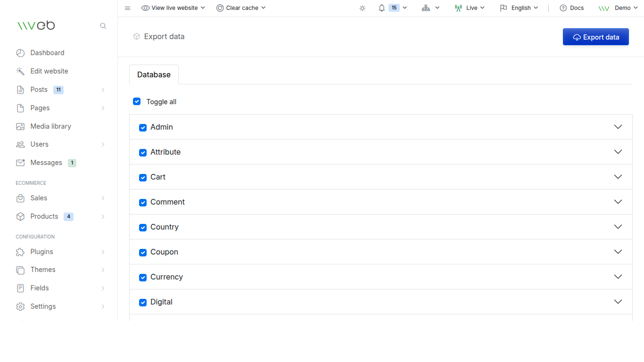
Task: Click the blue Export data button
Action: click(x=595, y=37)
